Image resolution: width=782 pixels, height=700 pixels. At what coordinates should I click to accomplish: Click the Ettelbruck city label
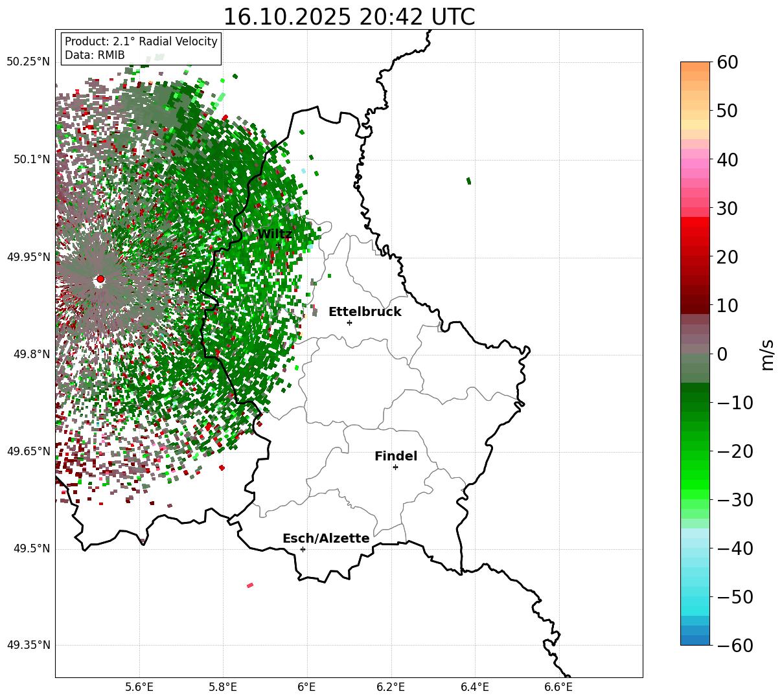click(365, 312)
